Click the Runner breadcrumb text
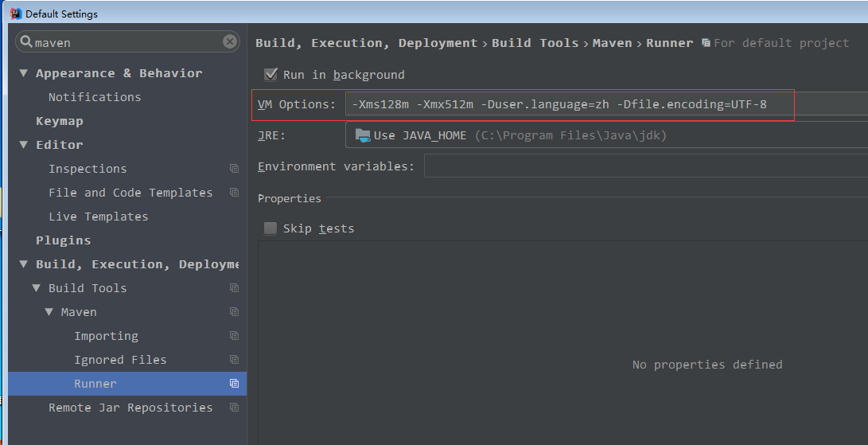868x445 pixels. pos(669,43)
